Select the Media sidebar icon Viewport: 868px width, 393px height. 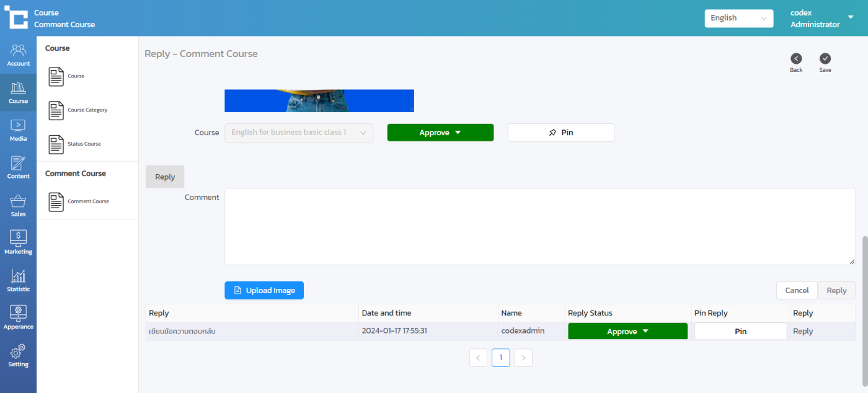(18, 130)
